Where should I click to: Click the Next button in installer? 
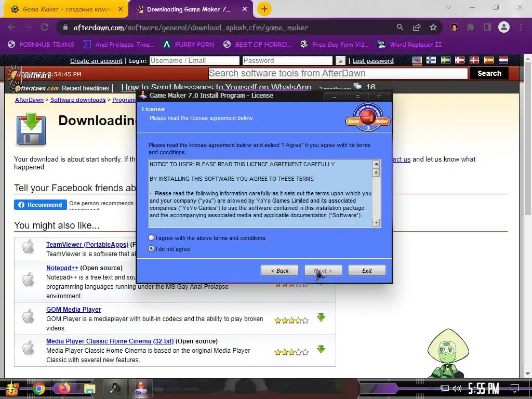click(x=323, y=270)
